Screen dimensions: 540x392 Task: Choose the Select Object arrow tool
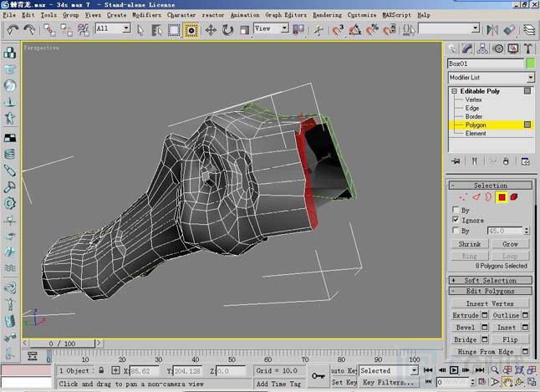[x=140, y=30]
